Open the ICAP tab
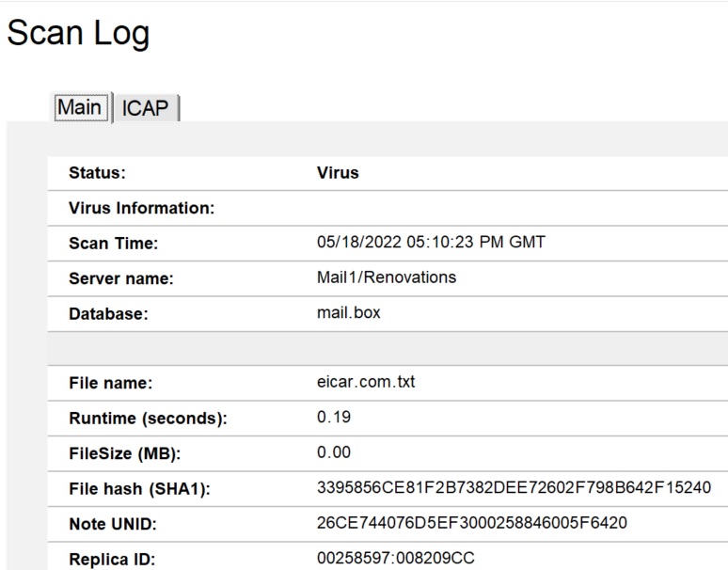The image size is (728, 570). pyautogui.click(x=146, y=108)
